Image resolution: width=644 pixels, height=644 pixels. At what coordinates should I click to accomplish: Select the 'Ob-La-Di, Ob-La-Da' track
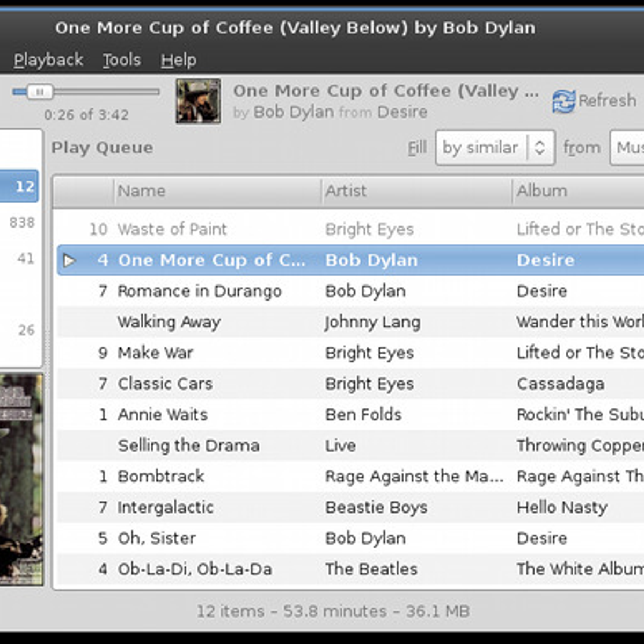(350, 569)
